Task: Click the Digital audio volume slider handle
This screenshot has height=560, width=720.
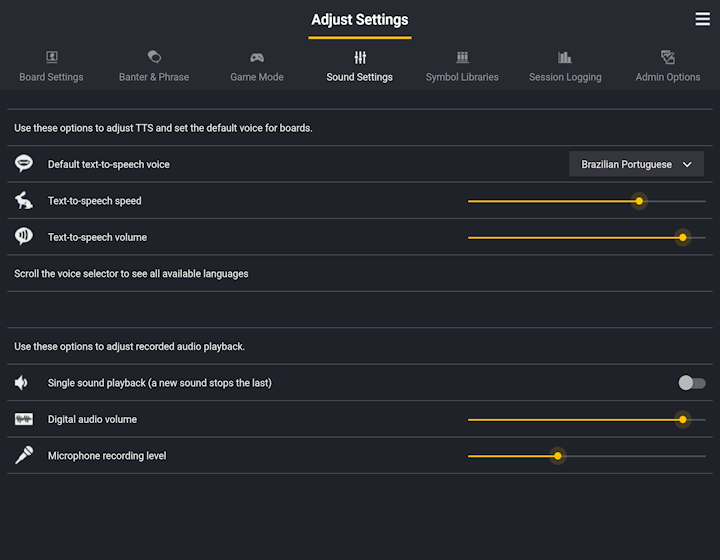Action: [682, 419]
